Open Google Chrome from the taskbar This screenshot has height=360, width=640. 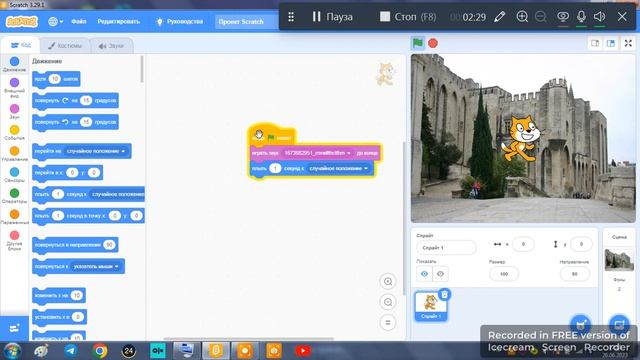(100, 351)
